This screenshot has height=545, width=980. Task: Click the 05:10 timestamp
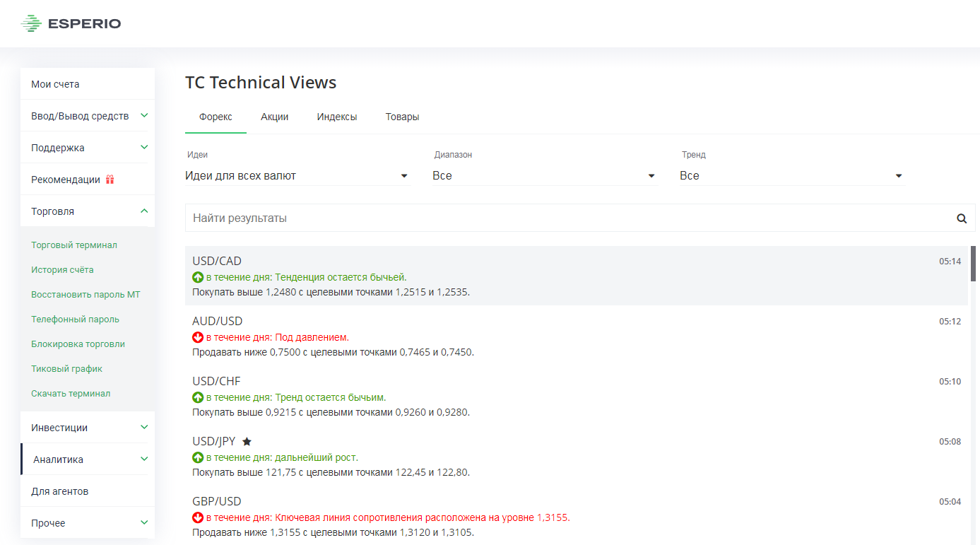950,381
